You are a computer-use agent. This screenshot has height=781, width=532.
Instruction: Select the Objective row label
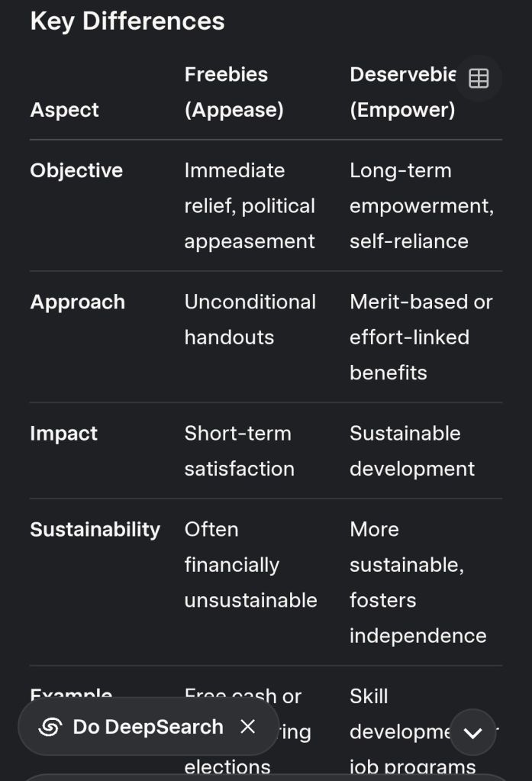pyautogui.click(x=76, y=170)
